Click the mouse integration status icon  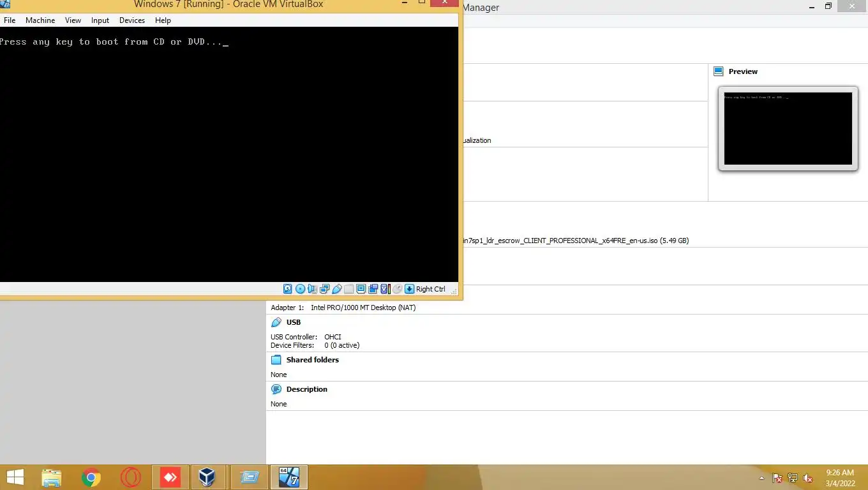click(x=397, y=289)
